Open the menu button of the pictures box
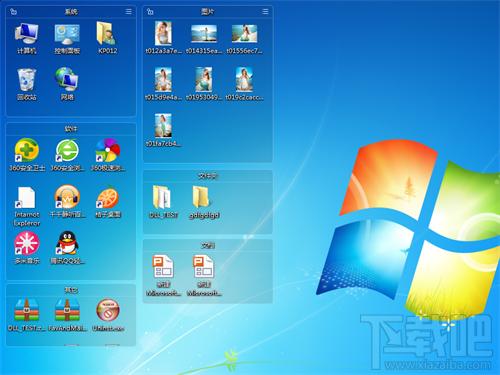Image resolution: width=500 pixels, height=375 pixels. tap(265, 12)
